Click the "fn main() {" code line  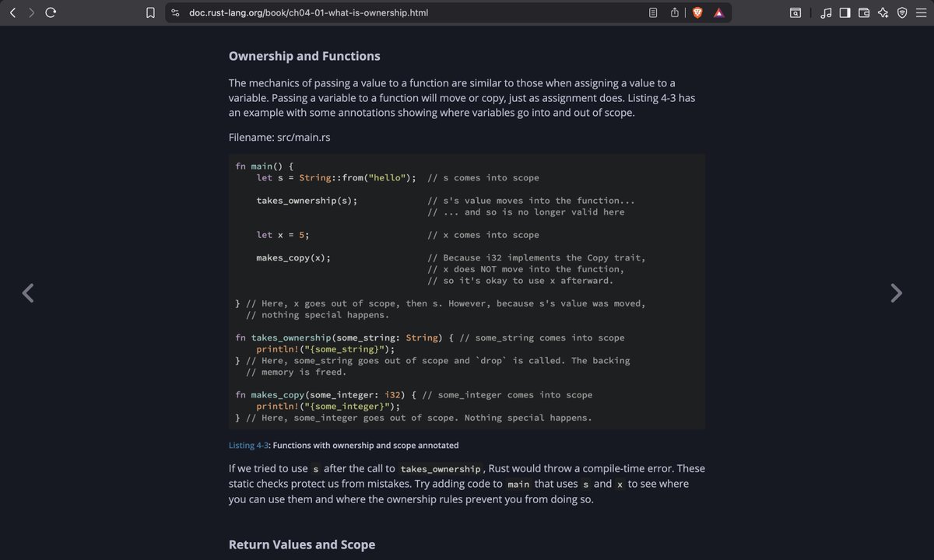point(265,166)
